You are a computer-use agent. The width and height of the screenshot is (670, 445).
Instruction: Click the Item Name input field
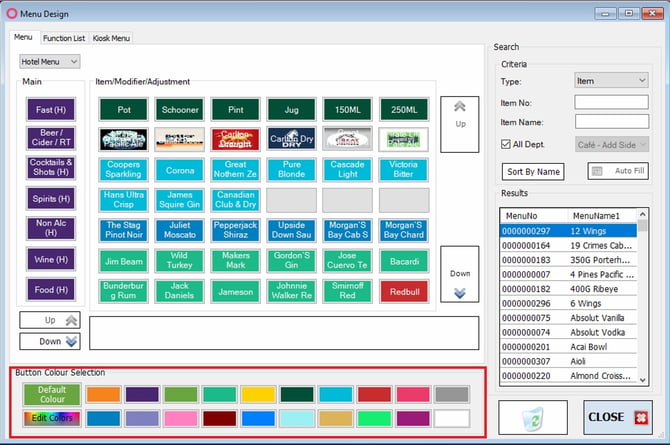[611, 121]
